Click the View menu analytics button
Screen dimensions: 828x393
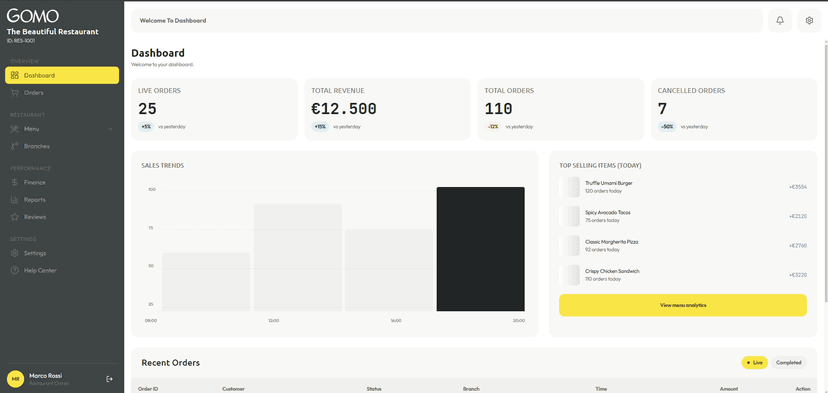click(x=683, y=305)
